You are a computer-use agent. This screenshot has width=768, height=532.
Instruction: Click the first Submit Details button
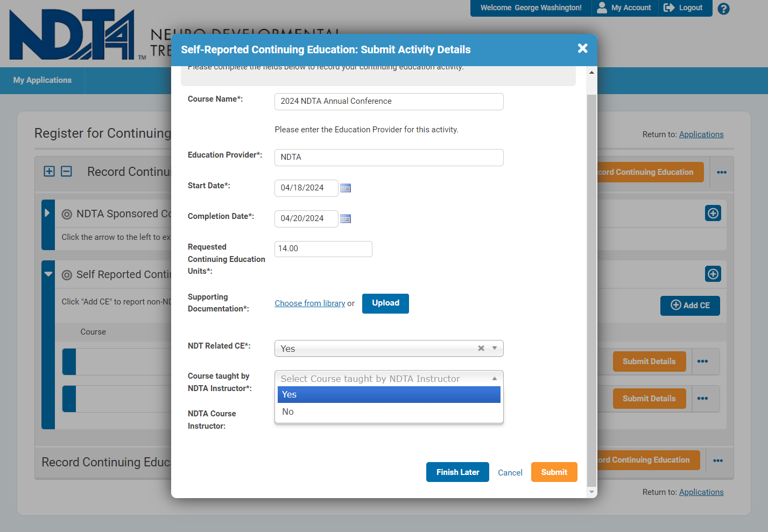point(649,361)
